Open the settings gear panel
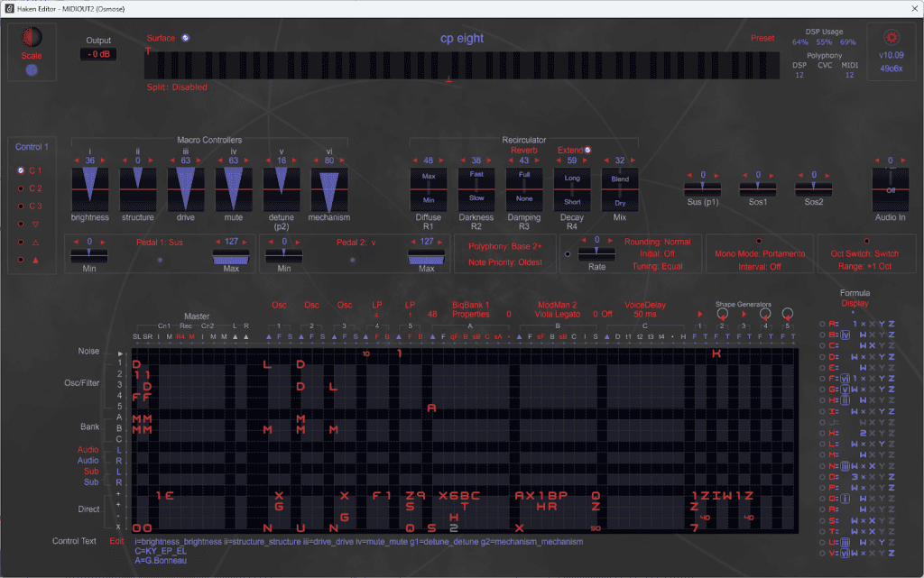This screenshot has height=578, width=924. coord(892,38)
